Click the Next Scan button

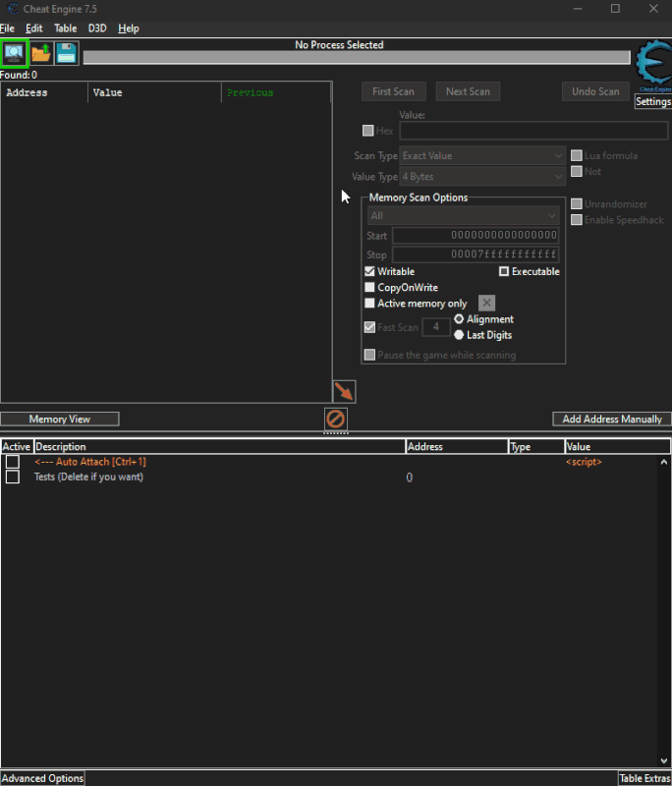tap(468, 91)
